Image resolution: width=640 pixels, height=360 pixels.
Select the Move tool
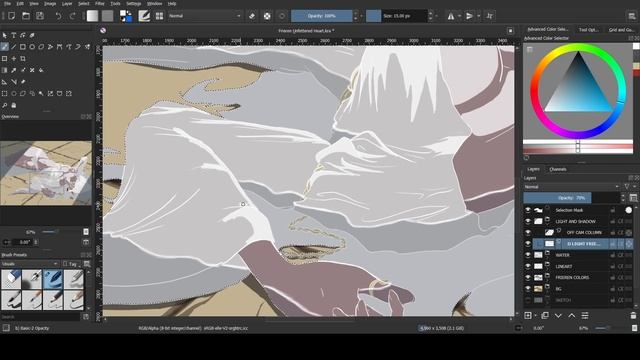pyautogui.click(x=13, y=59)
